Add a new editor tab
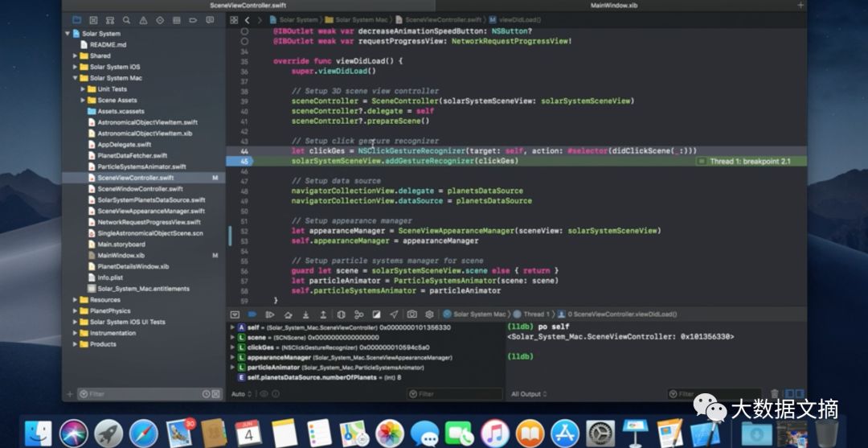The image size is (868, 448). [800, 5]
